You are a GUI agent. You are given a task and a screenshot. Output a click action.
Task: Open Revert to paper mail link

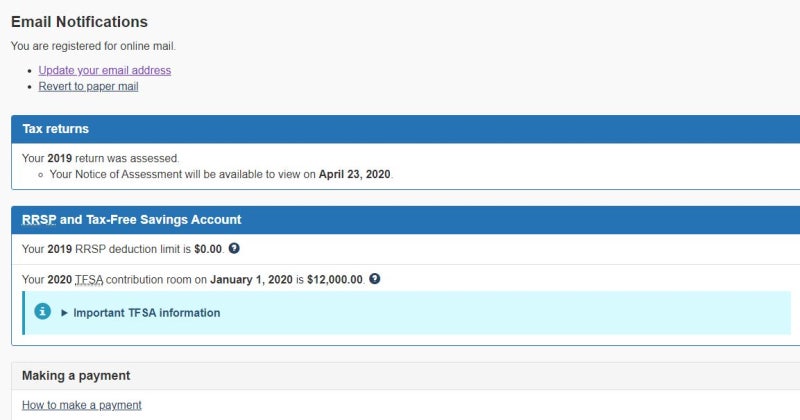click(88, 86)
